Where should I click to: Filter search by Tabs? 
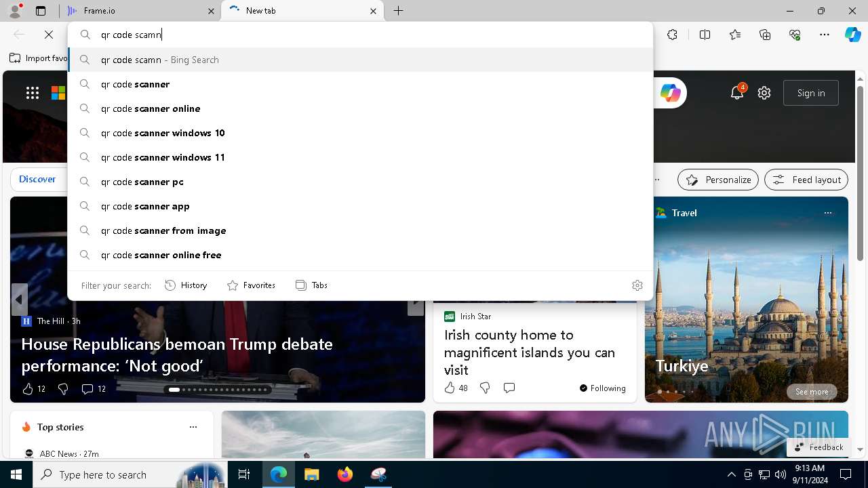pyautogui.click(x=312, y=285)
